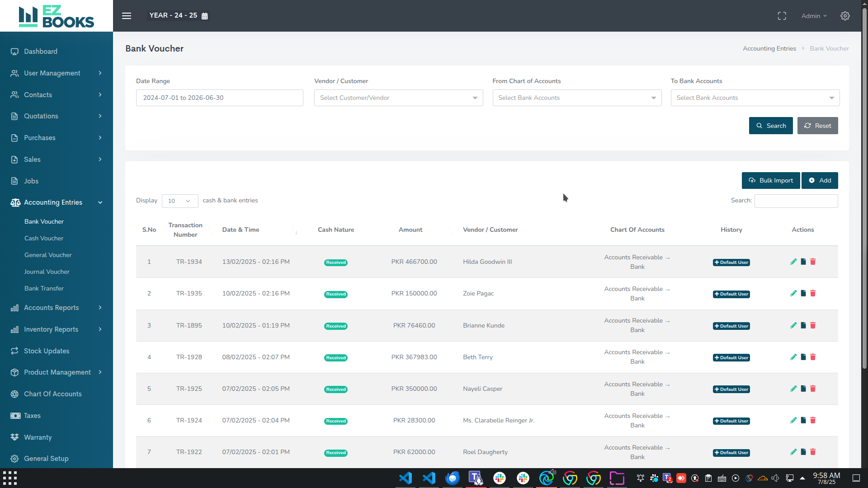Open Cash Voucher submenu item

(44, 238)
